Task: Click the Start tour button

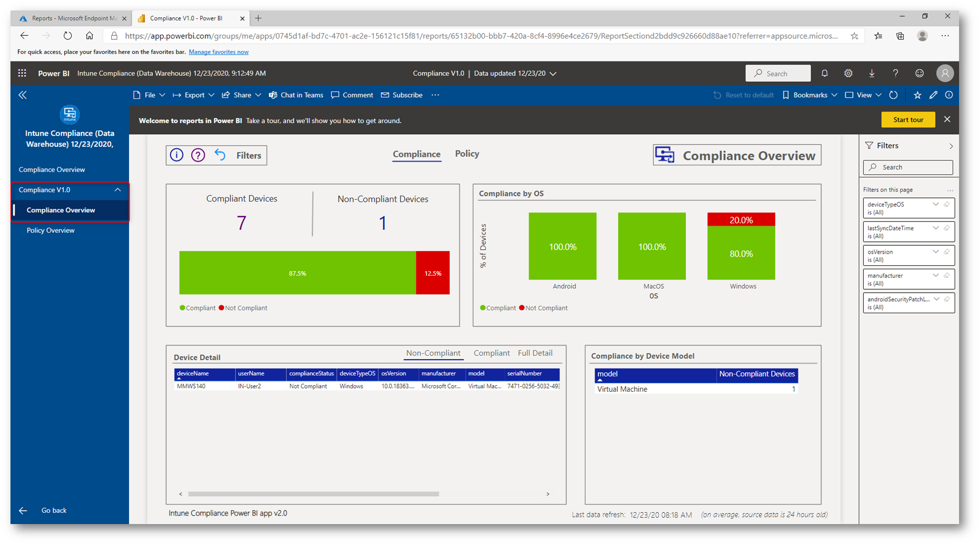Action: coord(908,120)
